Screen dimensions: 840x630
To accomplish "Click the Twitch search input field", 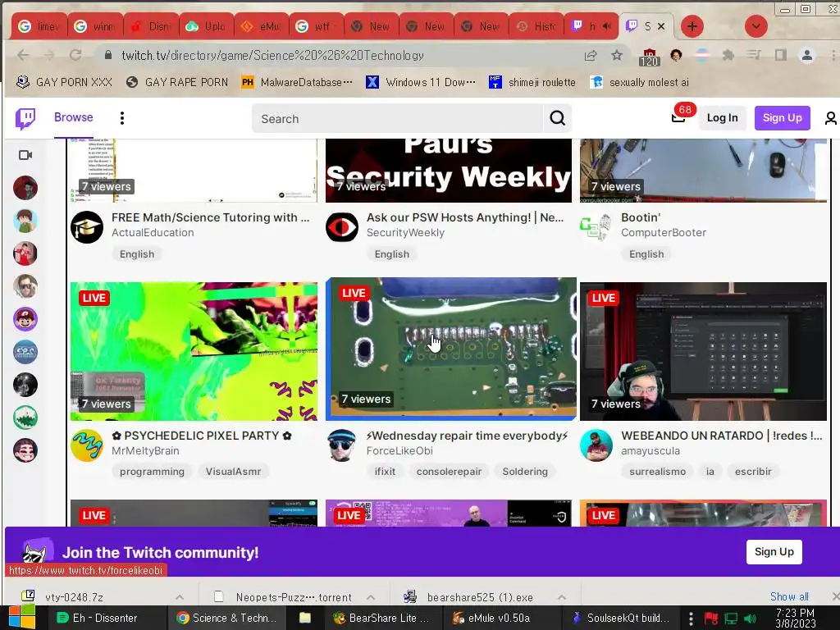I will [398, 118].
